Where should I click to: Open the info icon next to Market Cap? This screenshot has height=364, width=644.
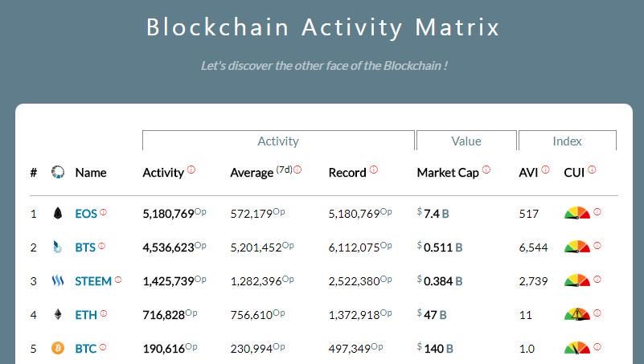pyautogui.click(x=486, y=169)
